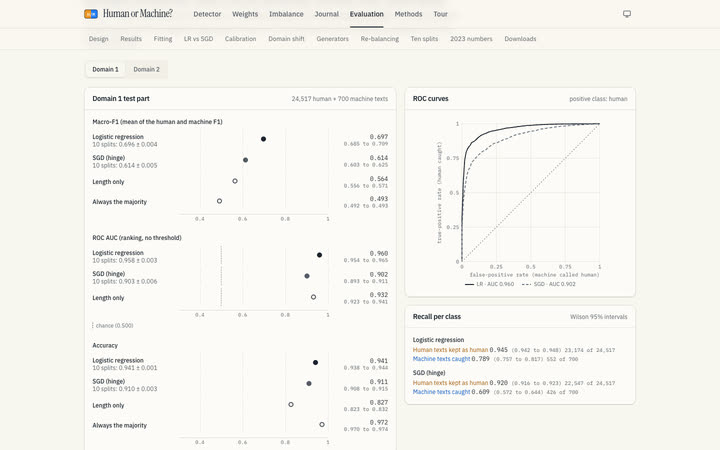Screen dimensions: 720x450
Task: Click 'Machine texts caught' 0.609 under SGD
Action: point(495,392)
